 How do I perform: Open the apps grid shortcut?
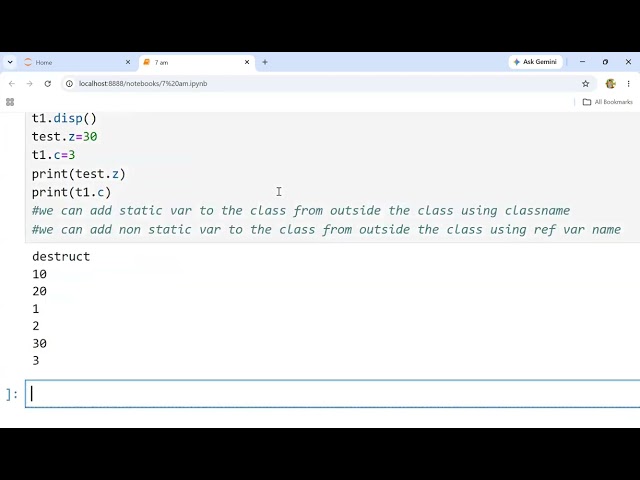10,102
